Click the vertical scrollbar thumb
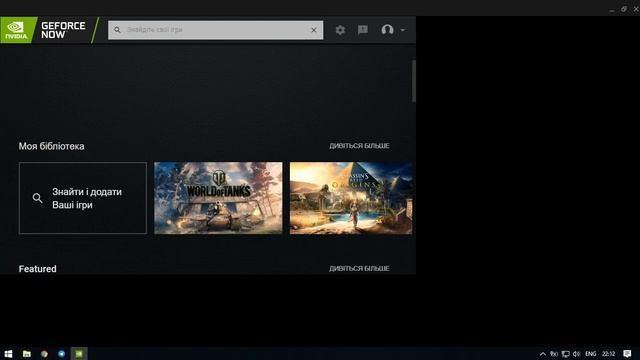Screen dimensions: 640x360 click(x=413, y=81)
